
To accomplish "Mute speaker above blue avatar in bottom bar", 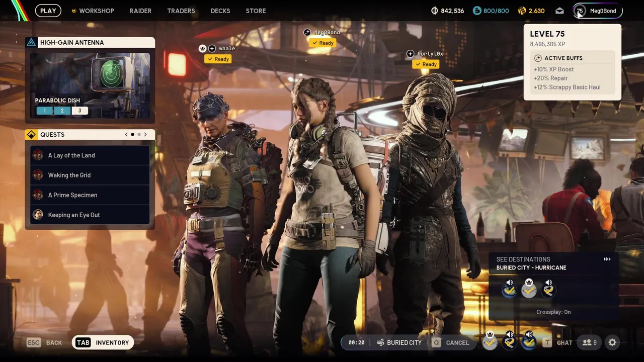I will tap(529, 334).
